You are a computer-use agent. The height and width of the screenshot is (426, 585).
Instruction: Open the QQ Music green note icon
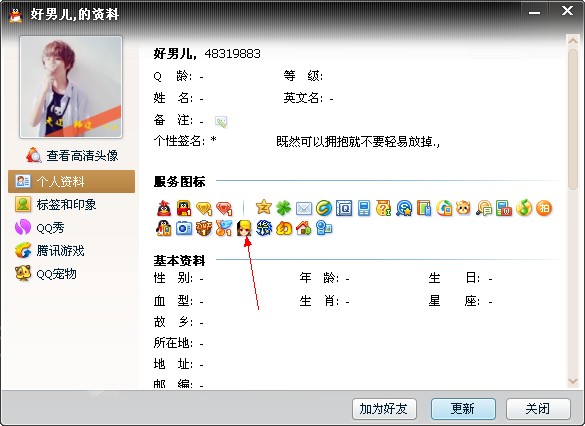tap(524, 207)
